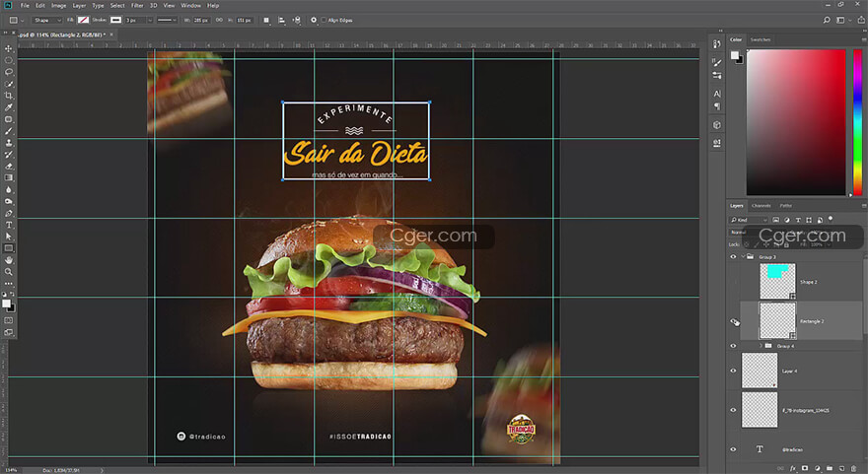The image size is (868, 474).
Task: Collapse the Group 3 folder
Action: [743, 256]
